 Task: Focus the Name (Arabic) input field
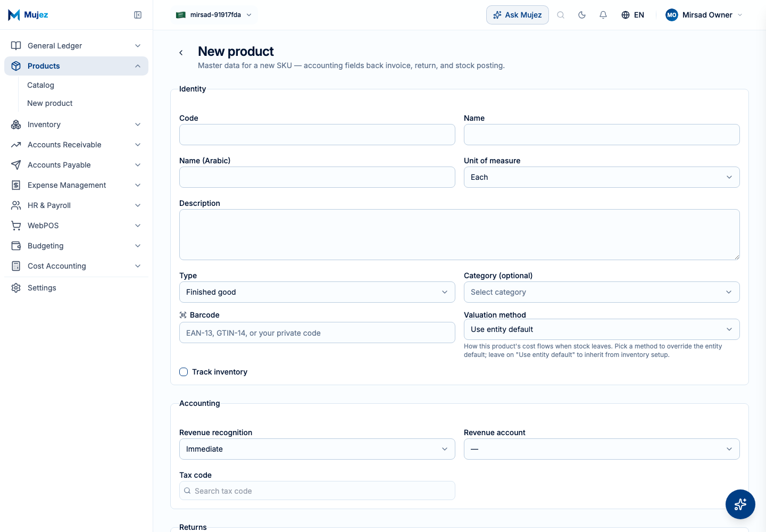click(317, 177)
